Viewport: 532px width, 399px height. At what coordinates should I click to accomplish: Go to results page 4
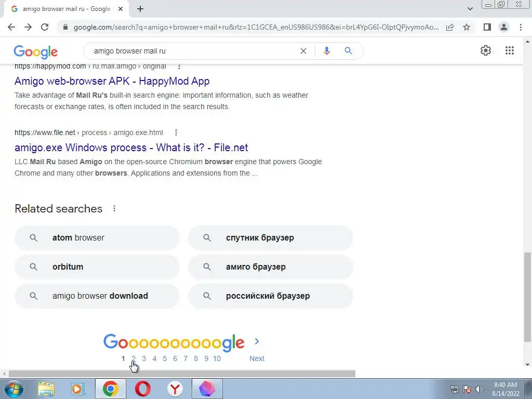[154, 358]
